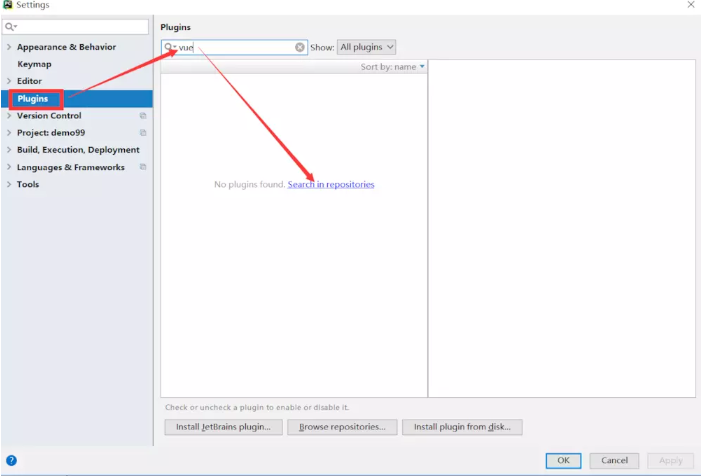Click Install plugin from disk button
The height and width of the screenshot is (476, 705).
[462, 427]
